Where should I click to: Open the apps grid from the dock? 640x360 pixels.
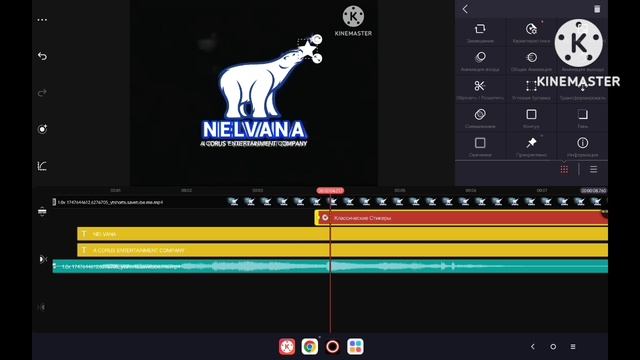tap(355, 347)
